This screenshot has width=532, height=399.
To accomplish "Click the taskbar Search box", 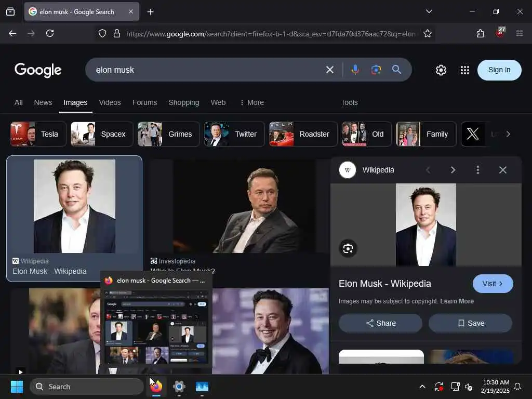I will pos(87,387).
